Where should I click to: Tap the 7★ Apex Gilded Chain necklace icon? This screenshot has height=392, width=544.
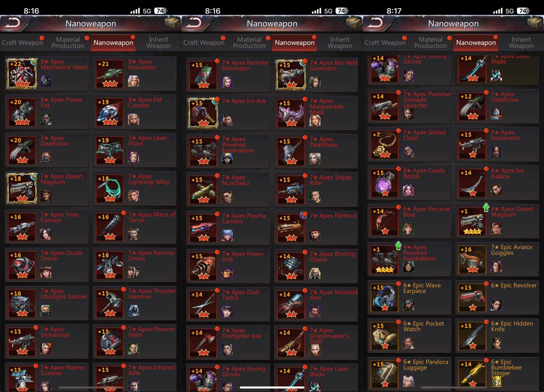point(384,144)
